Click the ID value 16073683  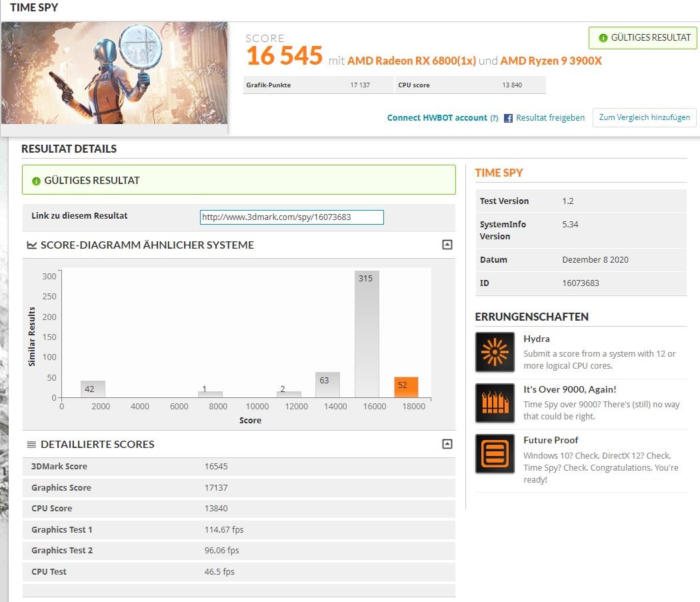(581, 283)
